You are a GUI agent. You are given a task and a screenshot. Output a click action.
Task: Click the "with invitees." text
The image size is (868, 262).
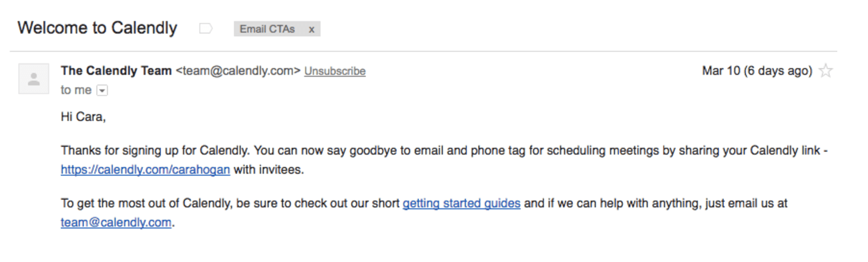tap(268, 170)
